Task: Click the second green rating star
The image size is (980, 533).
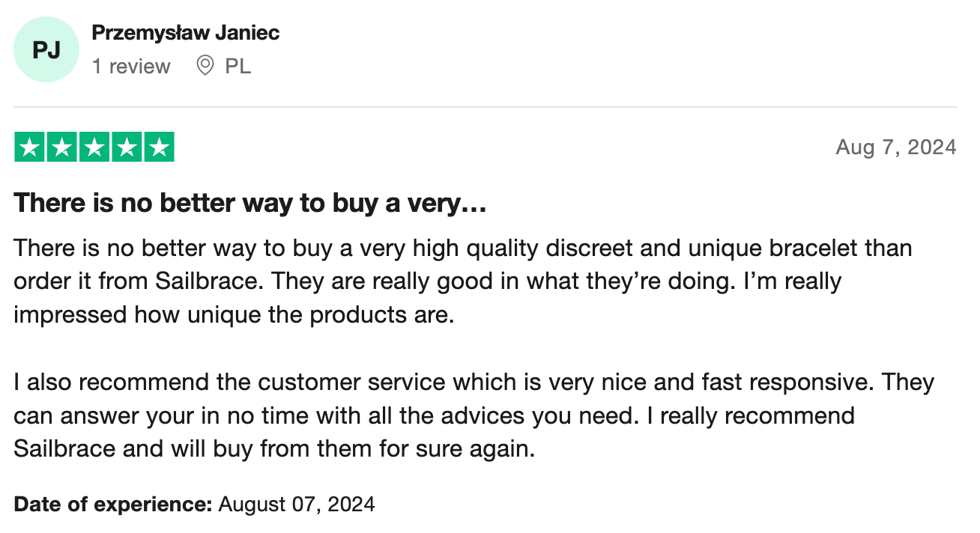Action: click(62, 147)
